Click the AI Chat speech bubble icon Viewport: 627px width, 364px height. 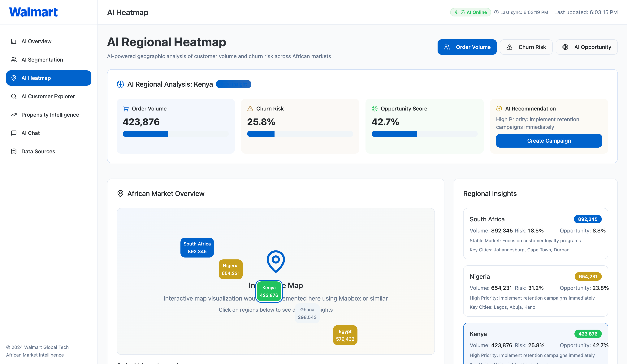tap(14, 133)
